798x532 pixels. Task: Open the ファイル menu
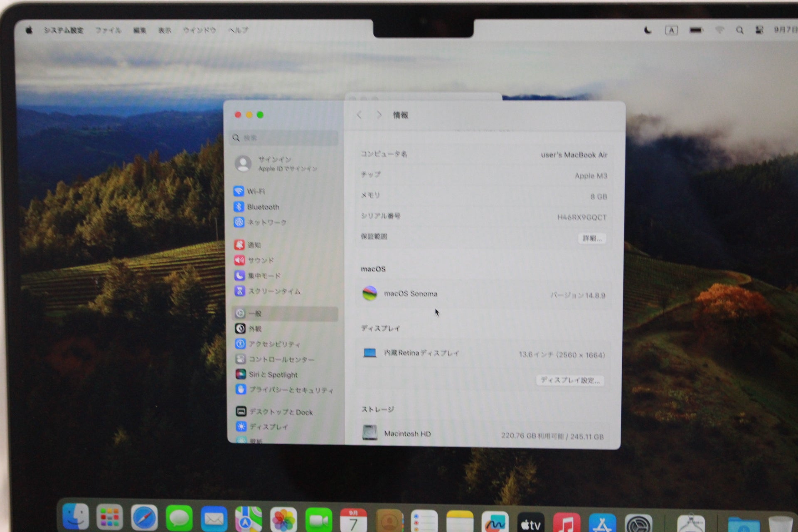click(108, 30)
